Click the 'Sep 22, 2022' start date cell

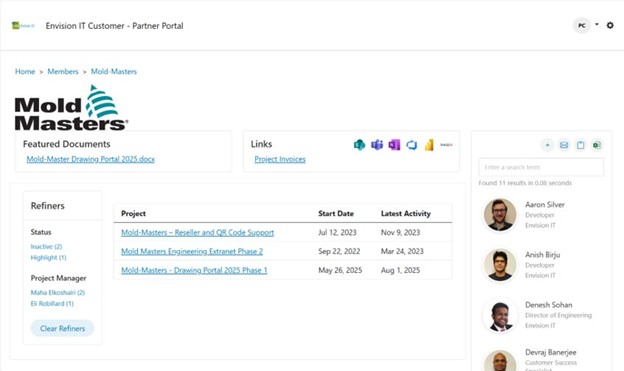click(339, 252)
